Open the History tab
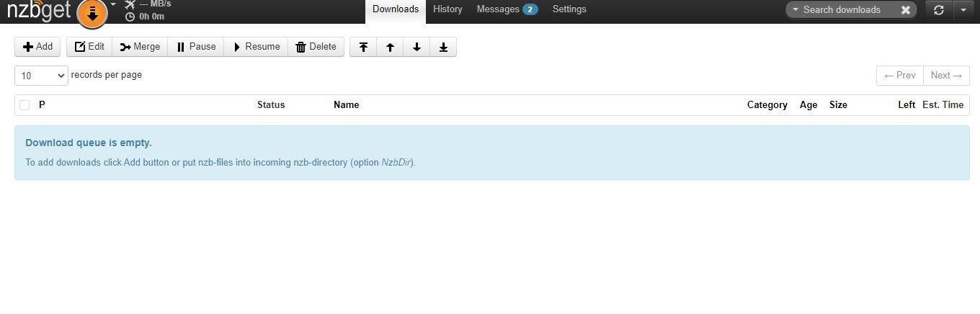This screenshot has height=314, width=980. (x=447, y=9)
